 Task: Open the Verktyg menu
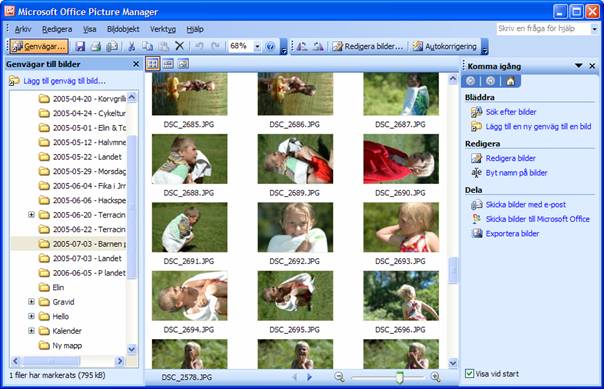163,29
